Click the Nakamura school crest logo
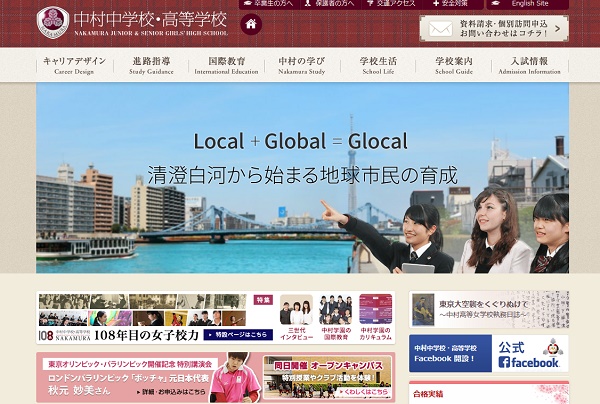 (x=53, y=22)
